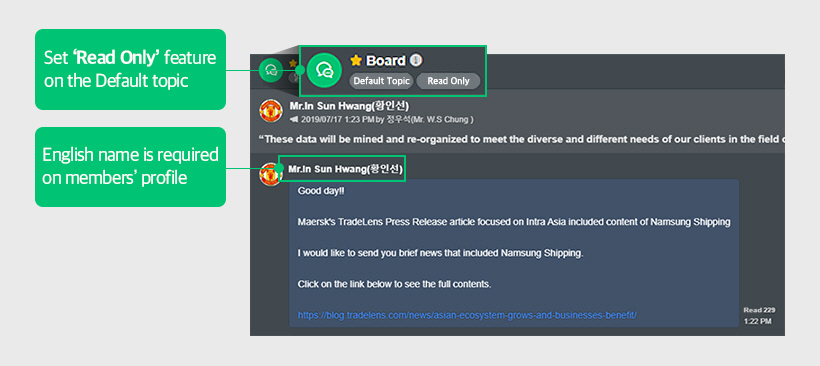Click the small green topic icon at the header's left
Screen dimensions: 820x366
click(x=270, y=70)
